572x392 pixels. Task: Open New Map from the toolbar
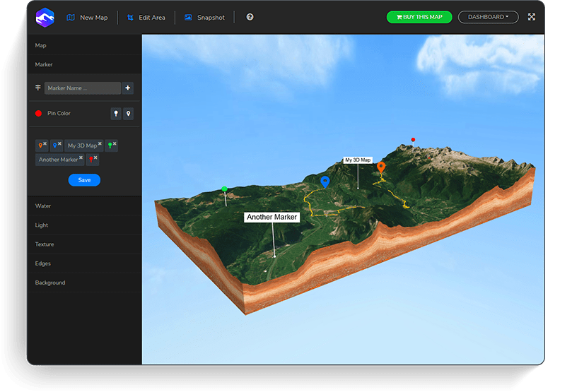pyautogui.click(x=87, y=18)
